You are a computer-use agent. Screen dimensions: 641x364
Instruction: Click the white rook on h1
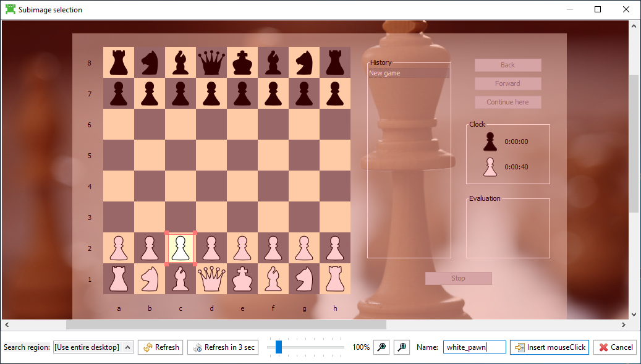point(335,279)
